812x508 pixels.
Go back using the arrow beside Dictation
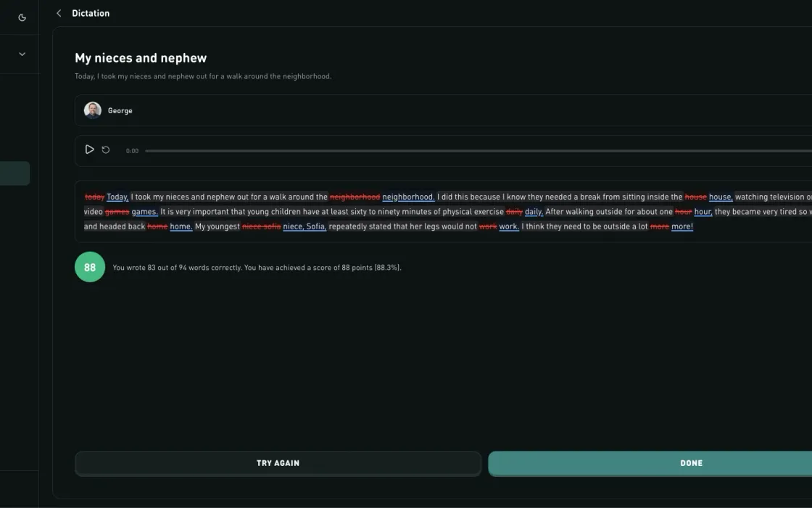59,13
